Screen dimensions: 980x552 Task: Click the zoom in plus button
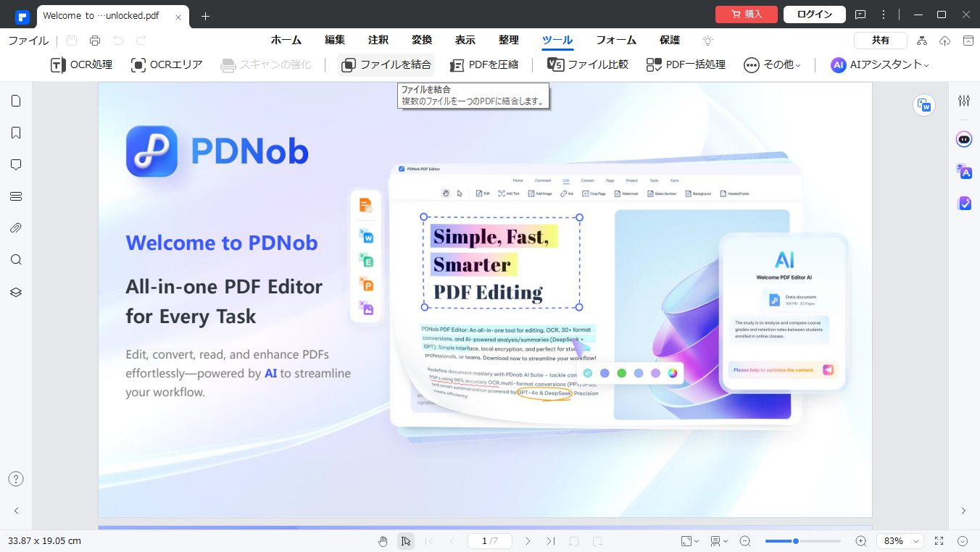[x=860, y=541]
